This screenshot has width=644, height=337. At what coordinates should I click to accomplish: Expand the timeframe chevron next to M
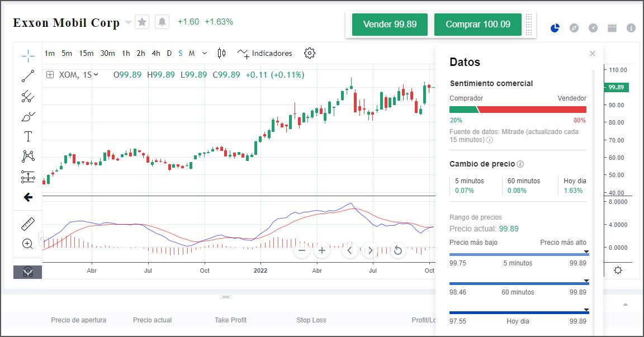tap(204, 53)
